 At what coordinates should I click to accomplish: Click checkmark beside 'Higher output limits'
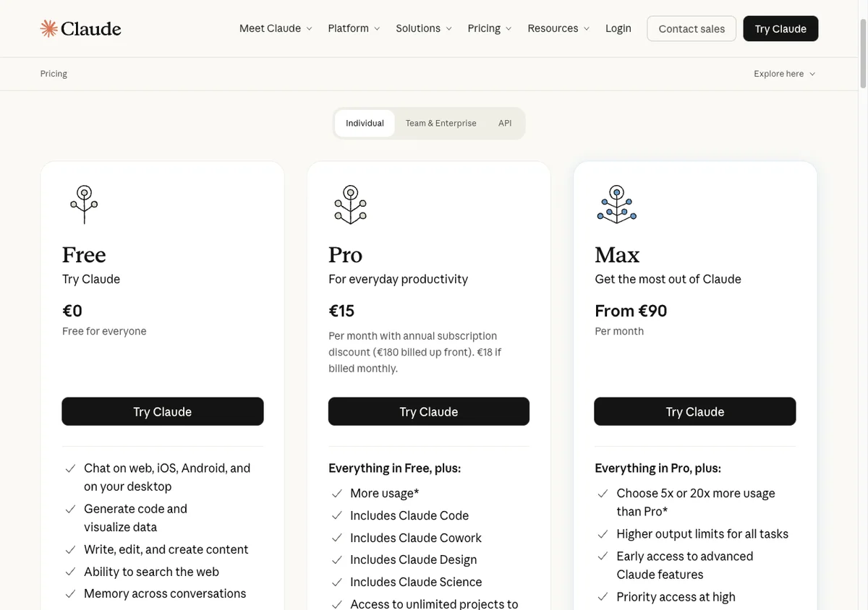(x=603, y=533)
